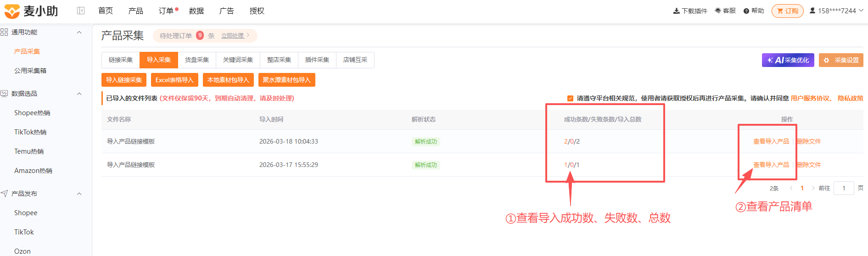This screenshot has width=868, height=256.
Task: Open the 隐私政策 link
Action: (851, 98)
